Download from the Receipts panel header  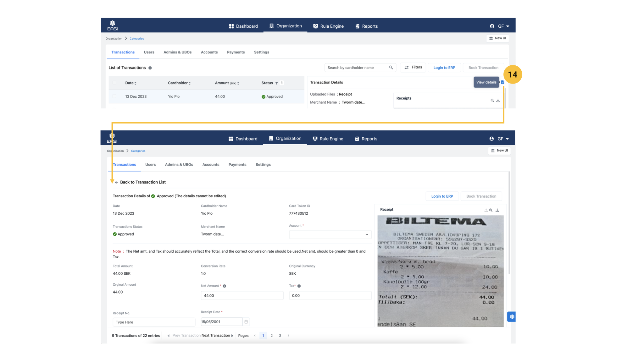[x=498, y=101]
